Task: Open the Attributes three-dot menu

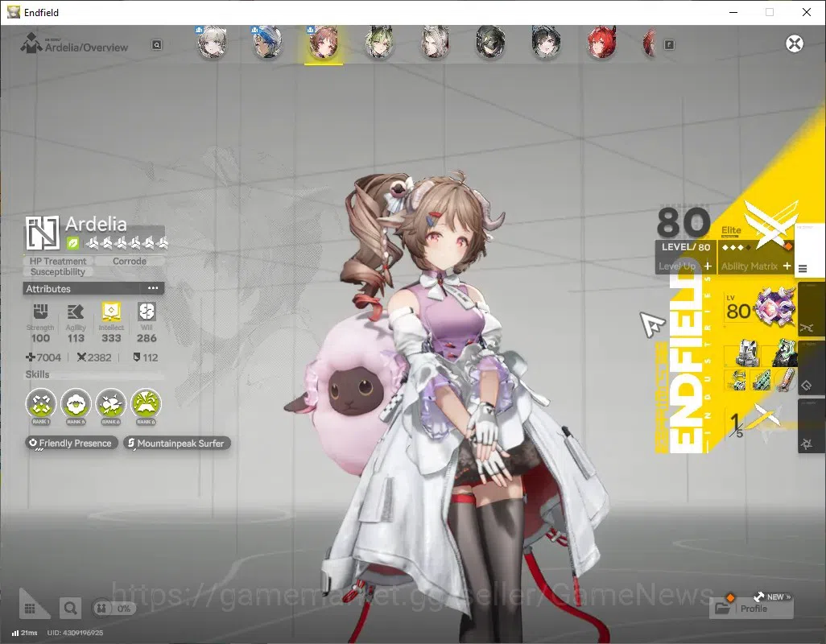Action: tap(153, 288)
